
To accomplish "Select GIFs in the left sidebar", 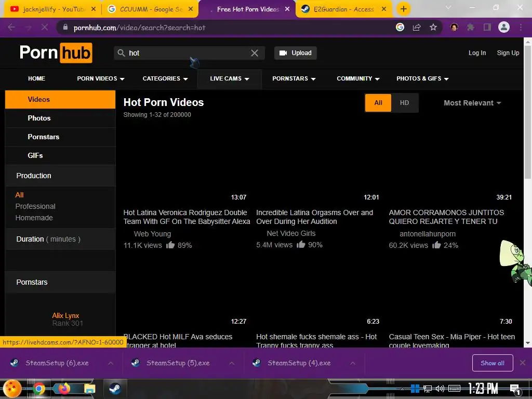I will point(60,155).
